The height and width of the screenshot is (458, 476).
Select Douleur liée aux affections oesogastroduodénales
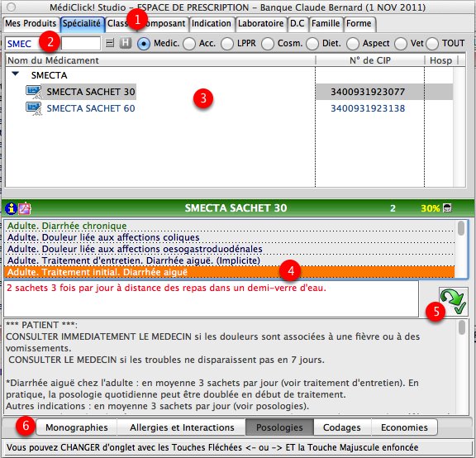229,249
